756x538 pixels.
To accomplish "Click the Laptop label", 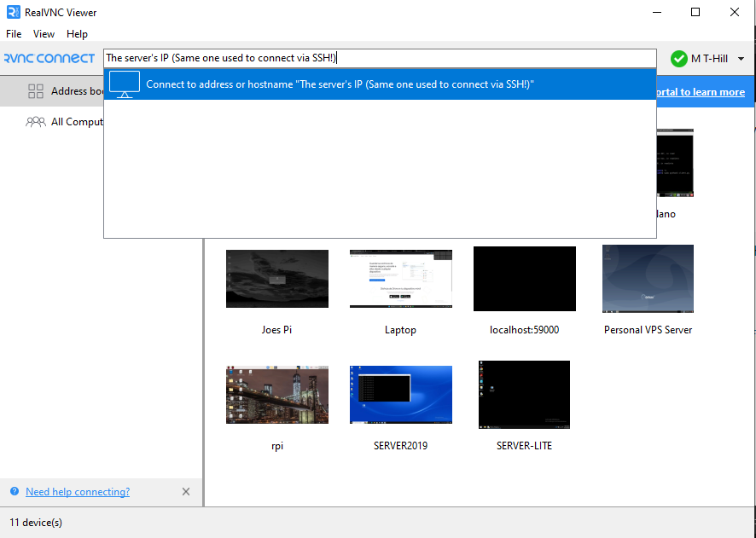I will (401, 331).
